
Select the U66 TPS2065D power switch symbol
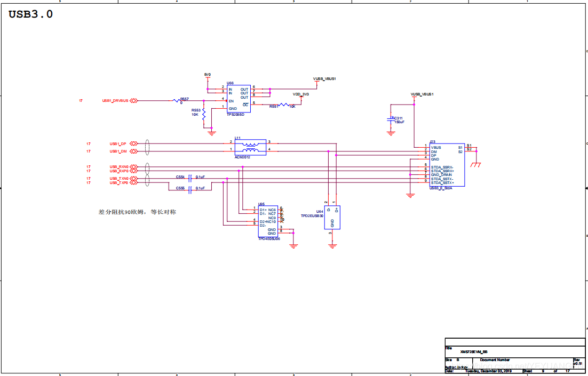238,99
